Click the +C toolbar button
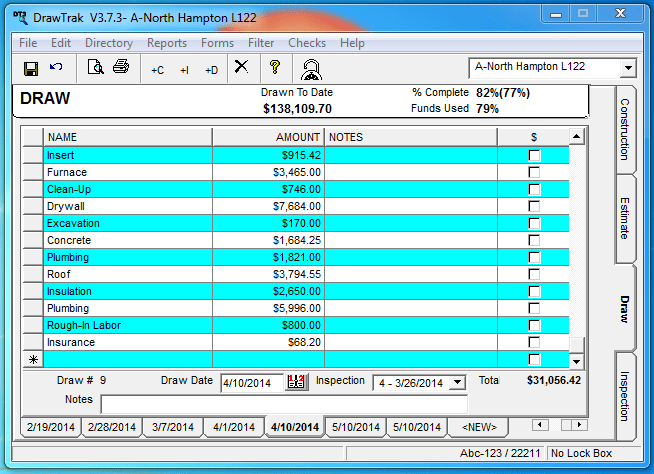The height and width of the screenshot is (474, 654). tap(157, 70)
